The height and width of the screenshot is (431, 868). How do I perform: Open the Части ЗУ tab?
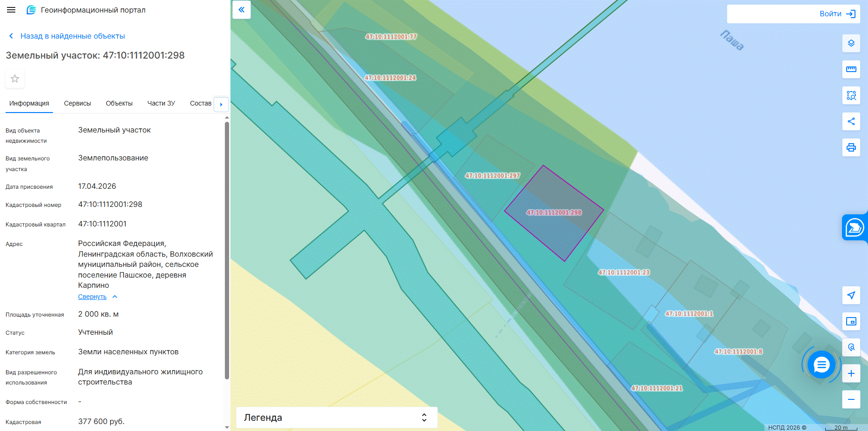click(x=161, y=103)
